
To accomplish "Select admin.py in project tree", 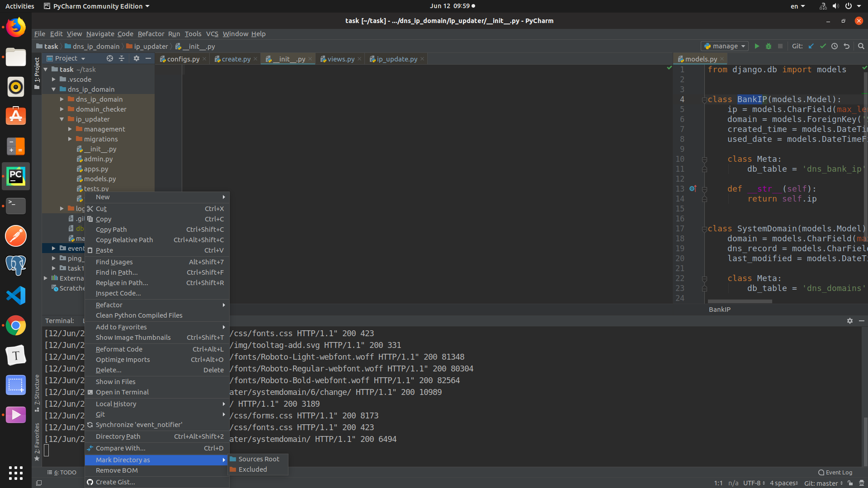I will click(94, 159).
